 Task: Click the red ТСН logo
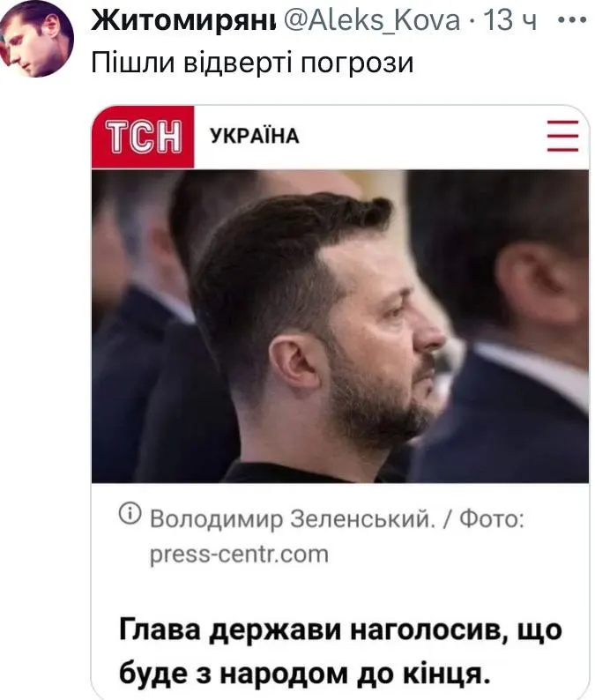tap(143, 137)
